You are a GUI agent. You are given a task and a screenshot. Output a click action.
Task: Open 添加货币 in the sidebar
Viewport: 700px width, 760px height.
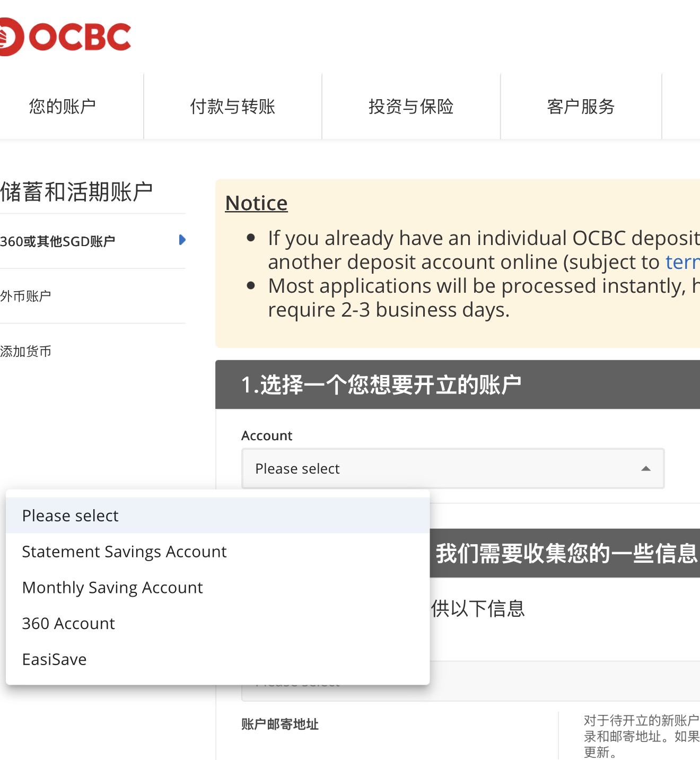pos(25,351)
